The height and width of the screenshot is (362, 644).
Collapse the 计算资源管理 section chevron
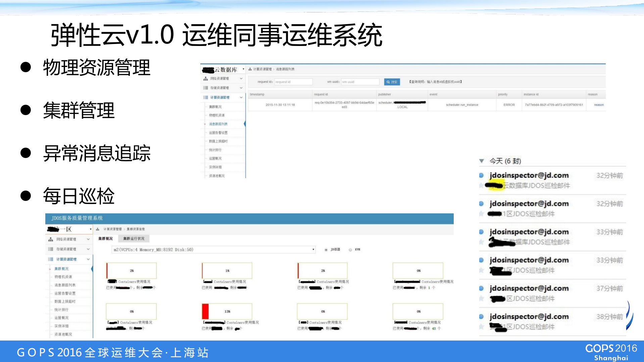click(x=241, y=97)
